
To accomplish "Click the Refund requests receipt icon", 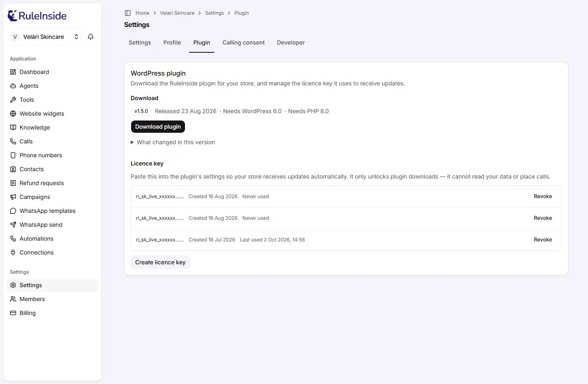I will (x=13, y=183).
